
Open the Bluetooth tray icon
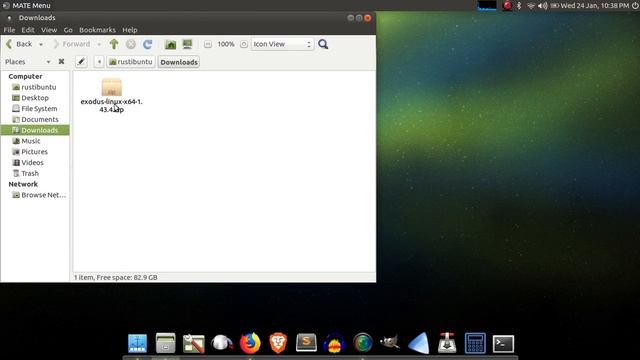coord(519,5)
